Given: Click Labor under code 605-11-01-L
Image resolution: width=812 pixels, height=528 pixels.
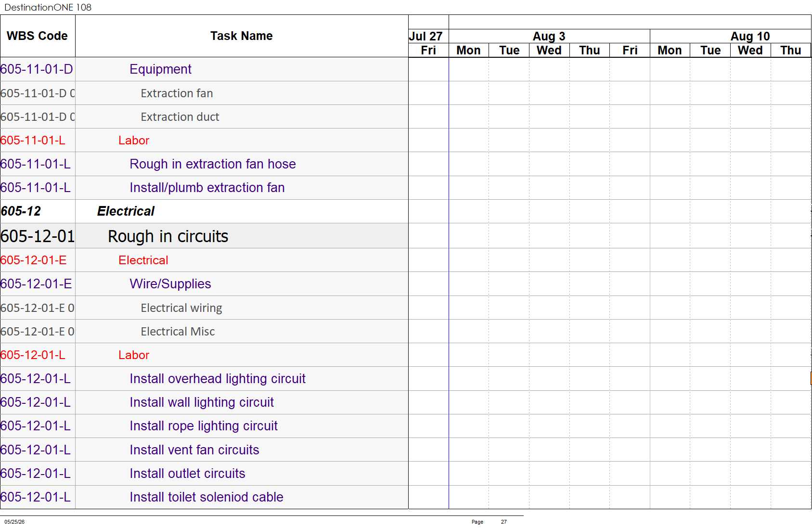Looking at the screenshot, I should pos(134,141).
